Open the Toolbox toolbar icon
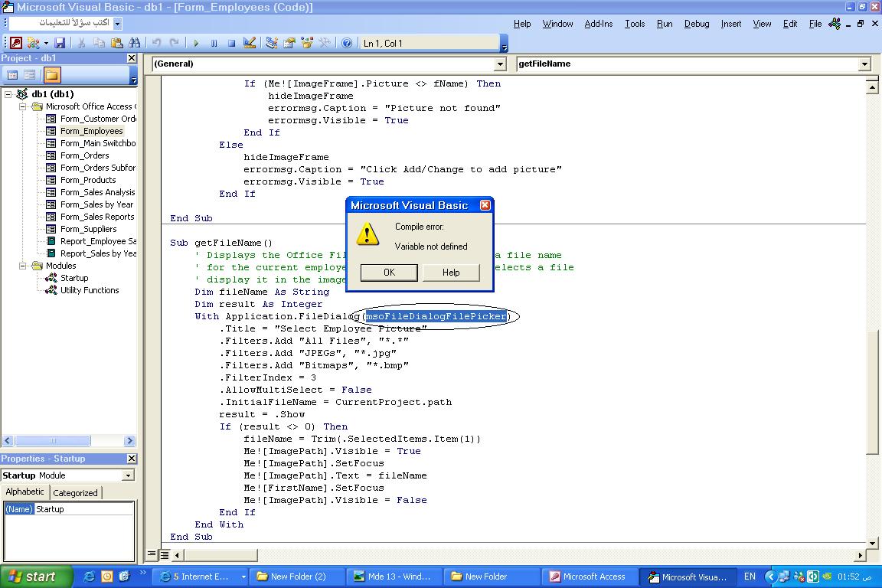882x588 pixels. [x=325, y=43]
